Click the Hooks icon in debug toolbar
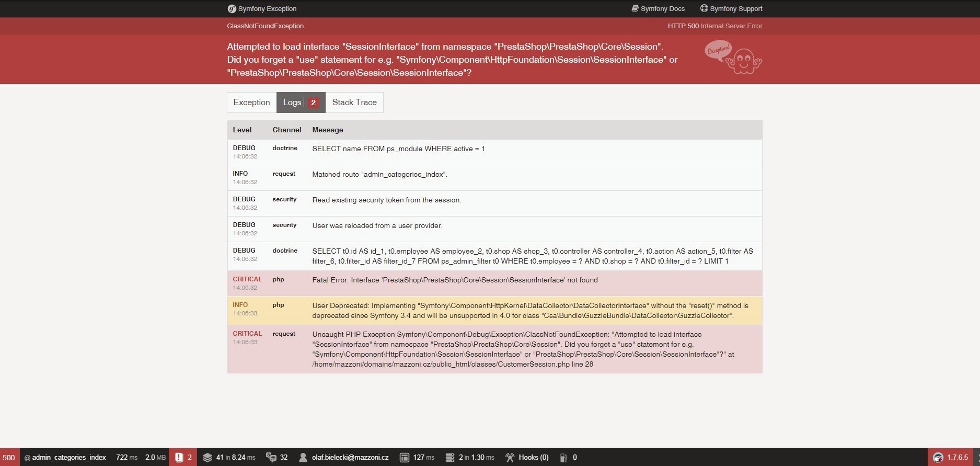Viewport: 980px width, 466px height. [x=510, y=457]
